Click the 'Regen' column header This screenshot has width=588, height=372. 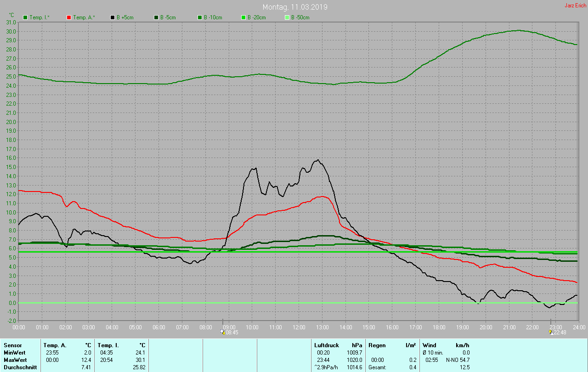click(376, 345)
